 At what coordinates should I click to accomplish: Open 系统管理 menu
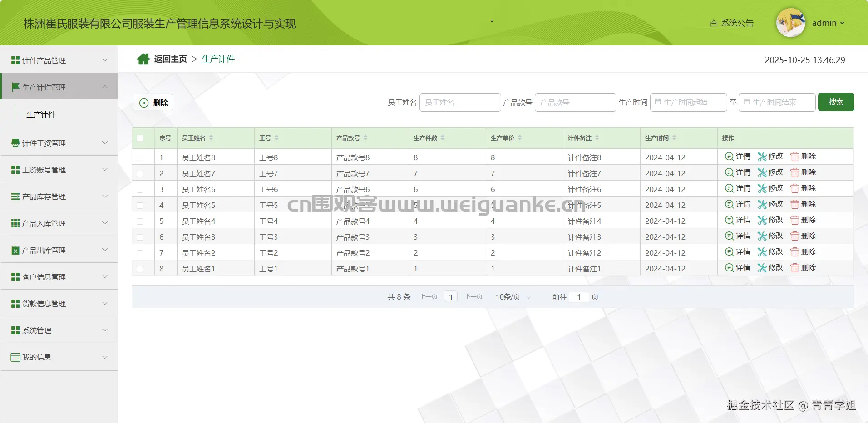click(x=59, y=330)
